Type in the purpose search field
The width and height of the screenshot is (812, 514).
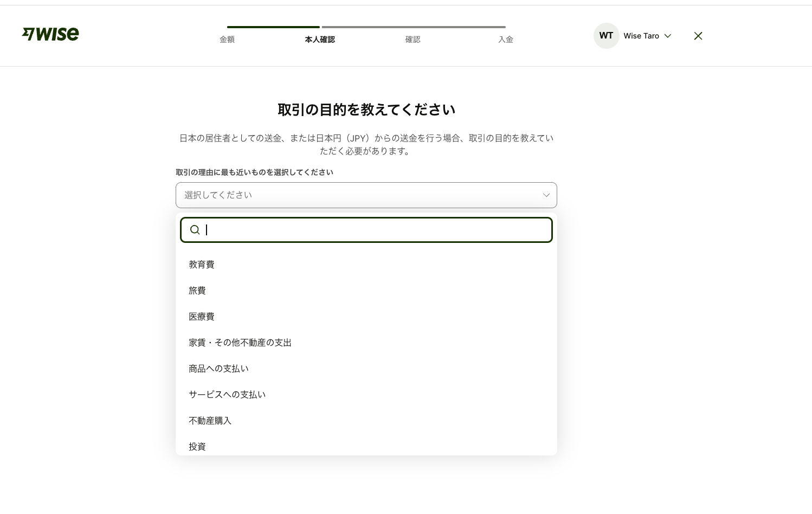coord(374,230)
